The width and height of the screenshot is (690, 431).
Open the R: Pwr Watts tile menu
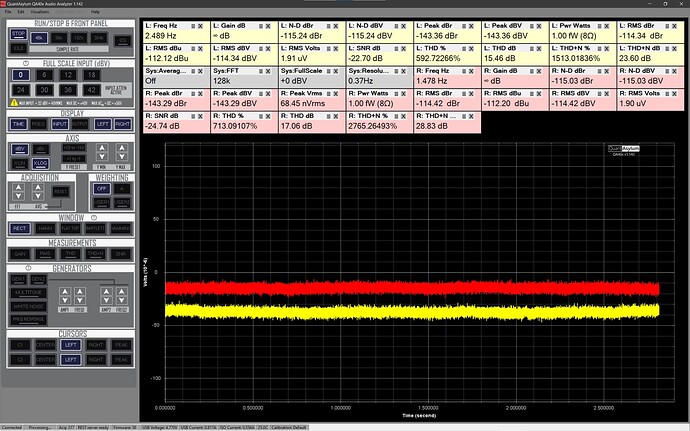point(396,93)
